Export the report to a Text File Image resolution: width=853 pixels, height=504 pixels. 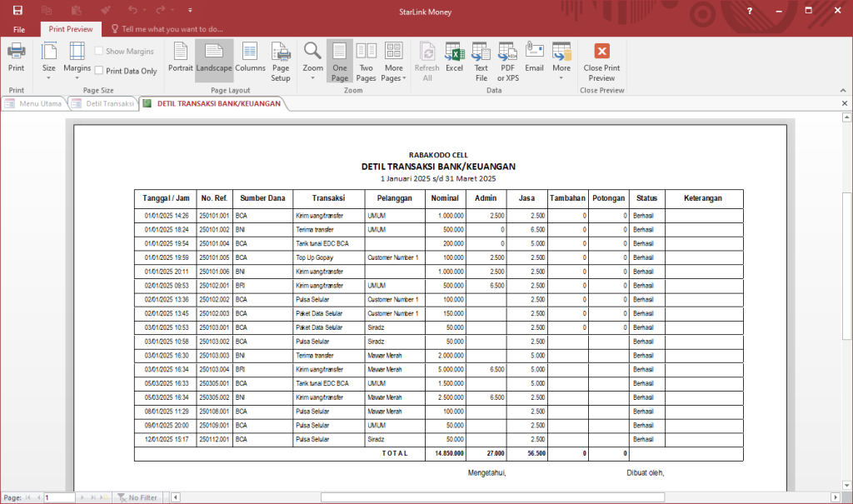[x=481, y=62]
